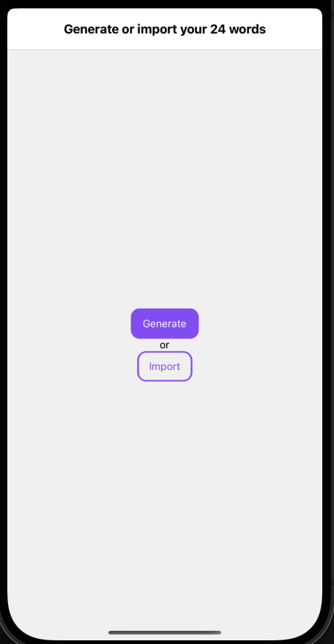Import an existing 24-word phrase
The height and width of the screenshot is (644, 334).
[164, 366]
